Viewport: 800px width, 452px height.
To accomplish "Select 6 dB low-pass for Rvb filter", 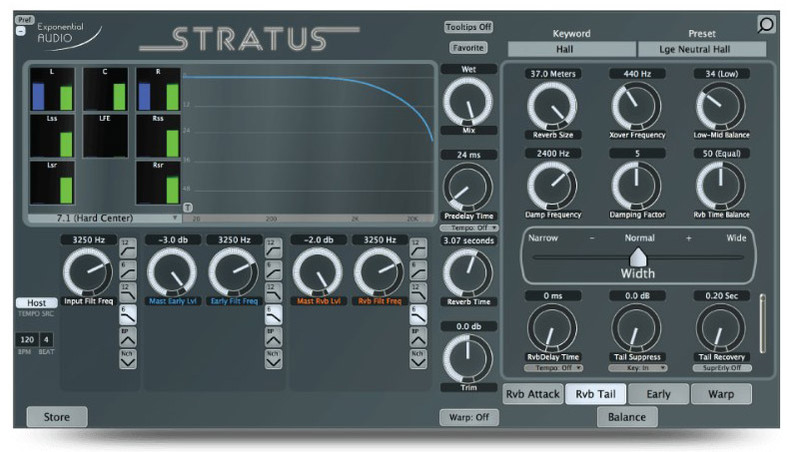I will coord(418,315).
